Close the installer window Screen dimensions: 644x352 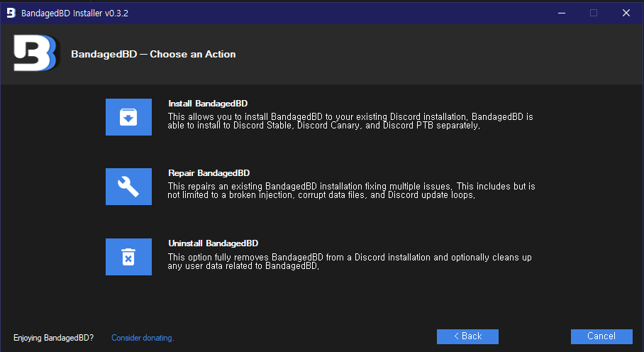click(626, 13)
